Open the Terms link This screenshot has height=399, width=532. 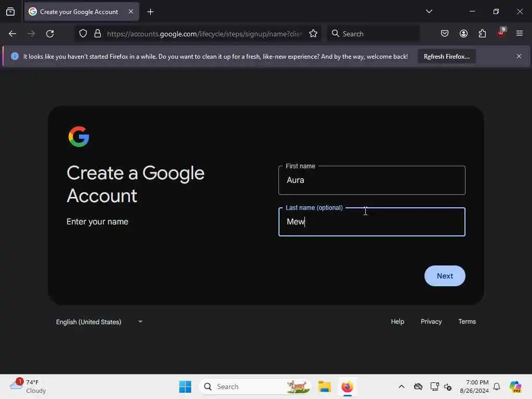tap(467, 321)
